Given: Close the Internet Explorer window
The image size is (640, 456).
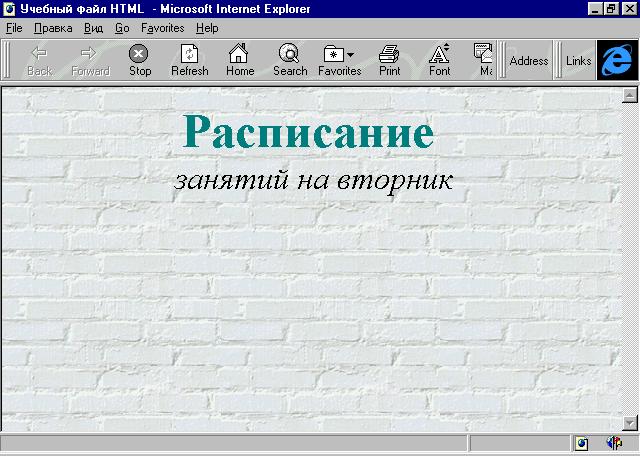Looking at the screenshot, I should tap(629, 9).
